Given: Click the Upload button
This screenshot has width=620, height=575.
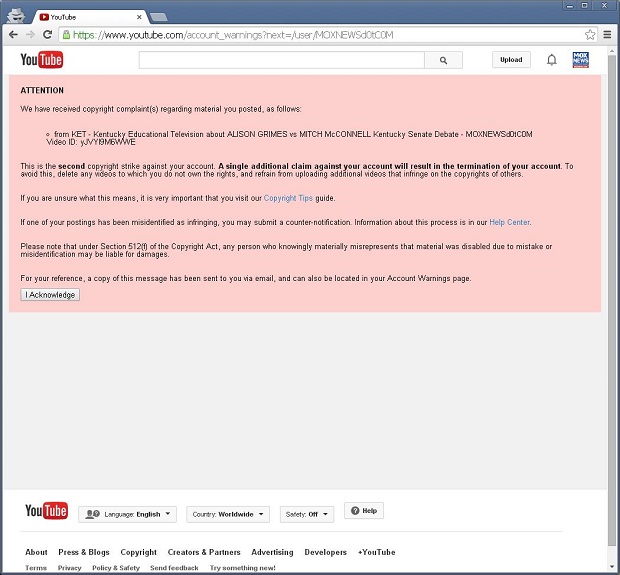Looking at the screenshot, I should (511, 60).
